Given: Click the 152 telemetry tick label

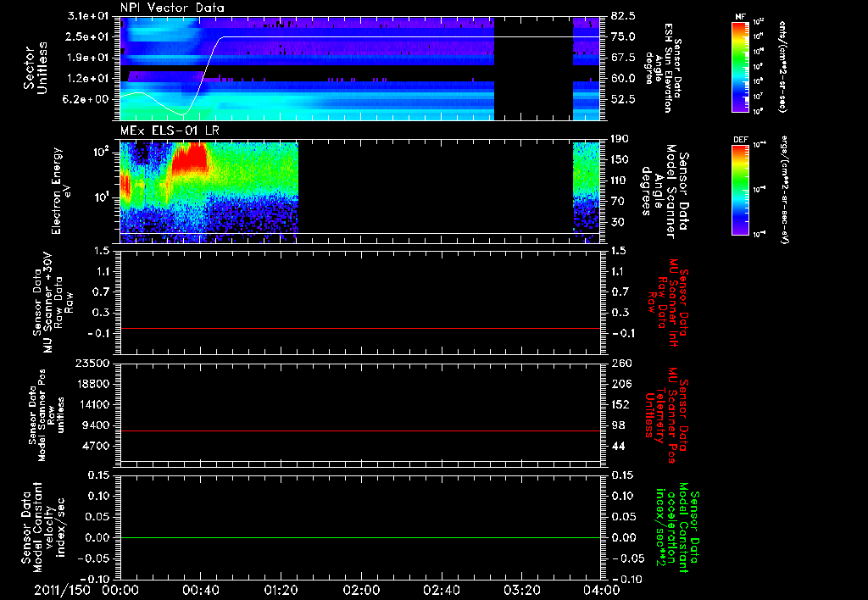Looking at the screenshot, I should [620, 404].
